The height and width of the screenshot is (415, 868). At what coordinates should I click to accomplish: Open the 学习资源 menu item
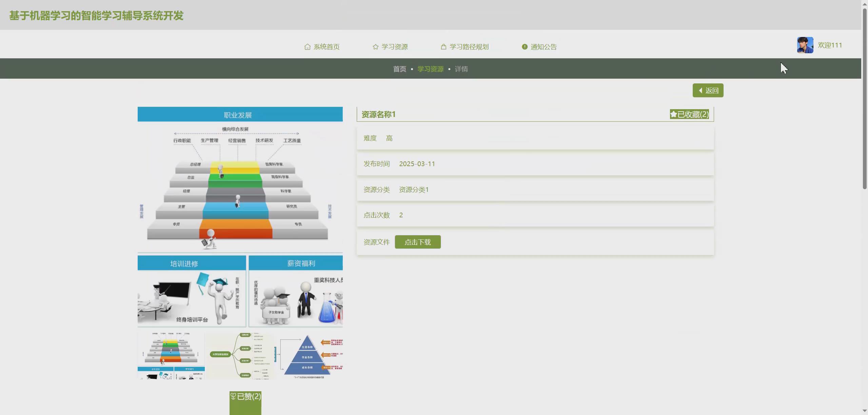click(x=394, y=47)
